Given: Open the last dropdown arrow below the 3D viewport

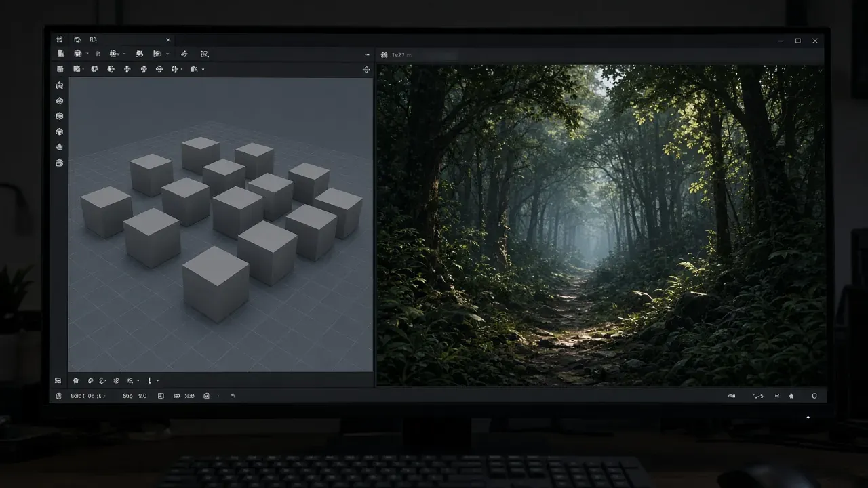Looking at the screenshot, I should coord(158,381).
